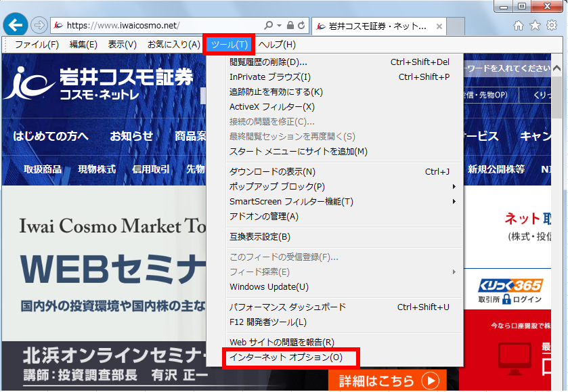Click お知らせ navigation link
The height and width of the screenshot is (392, 568).
pyautogui.click(x=131, y=136)
